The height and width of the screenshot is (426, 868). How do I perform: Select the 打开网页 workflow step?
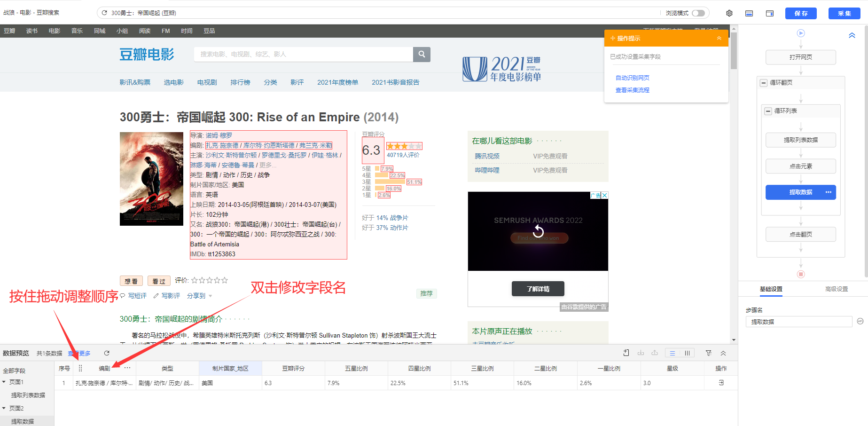point(801,57)
